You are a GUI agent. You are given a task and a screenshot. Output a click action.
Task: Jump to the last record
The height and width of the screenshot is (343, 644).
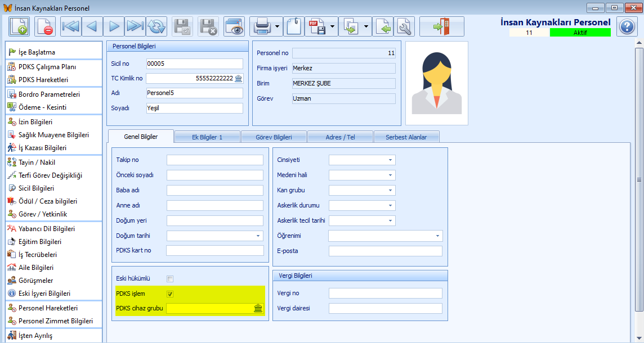point(134,26)
